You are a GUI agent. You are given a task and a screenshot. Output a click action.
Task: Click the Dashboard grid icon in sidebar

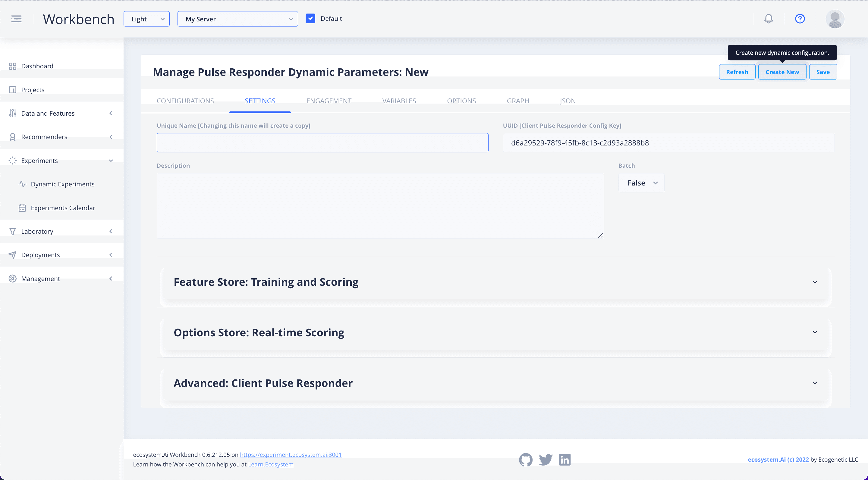coord(12,66)
